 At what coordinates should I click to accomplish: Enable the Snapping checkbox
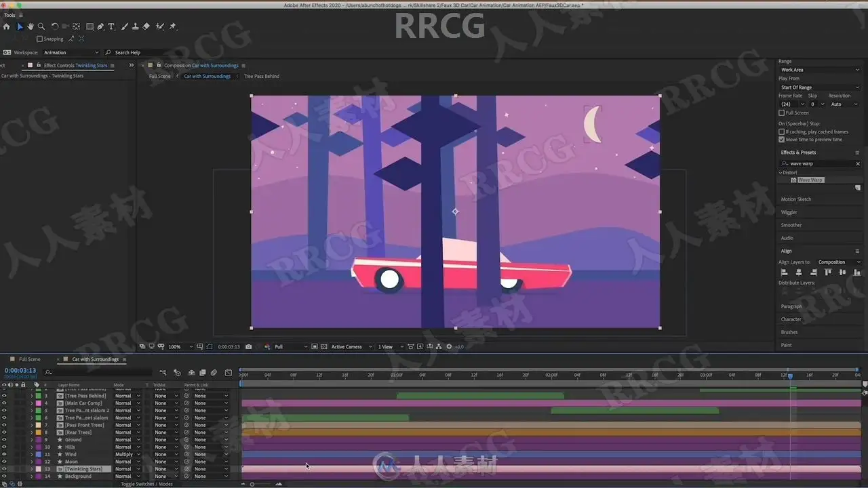tap(39, 39)
